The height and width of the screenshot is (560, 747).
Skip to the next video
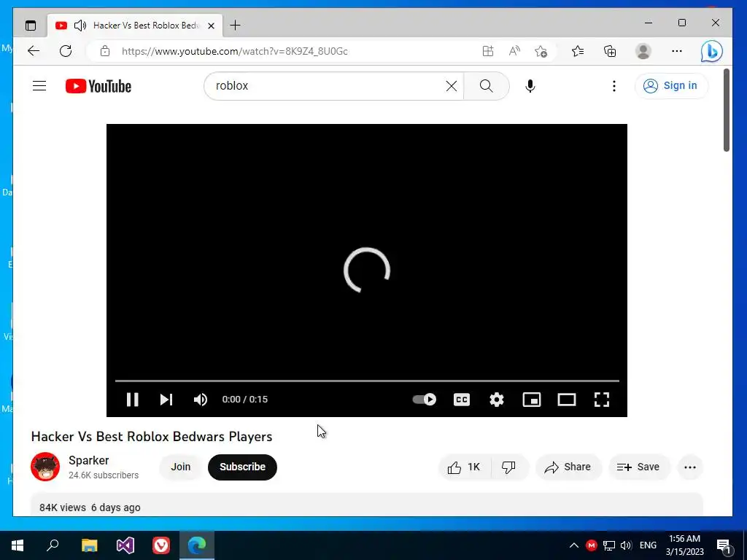[x=166, y=400]
